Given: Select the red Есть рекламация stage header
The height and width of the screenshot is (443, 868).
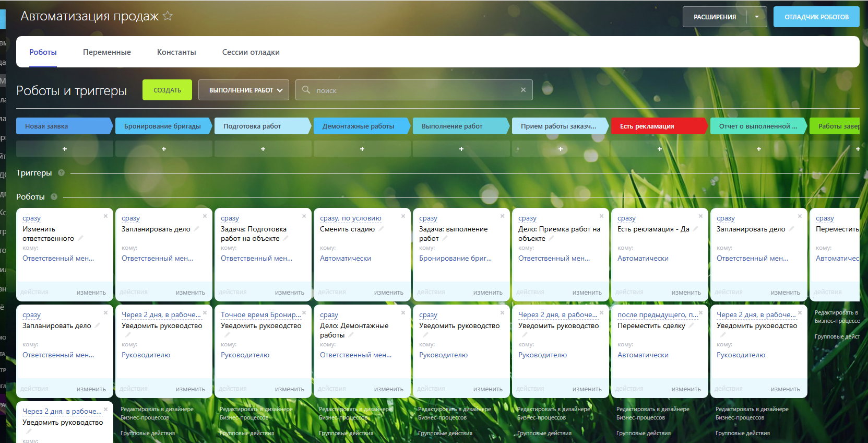Looking at the screenshot, I should click(660, 126).
